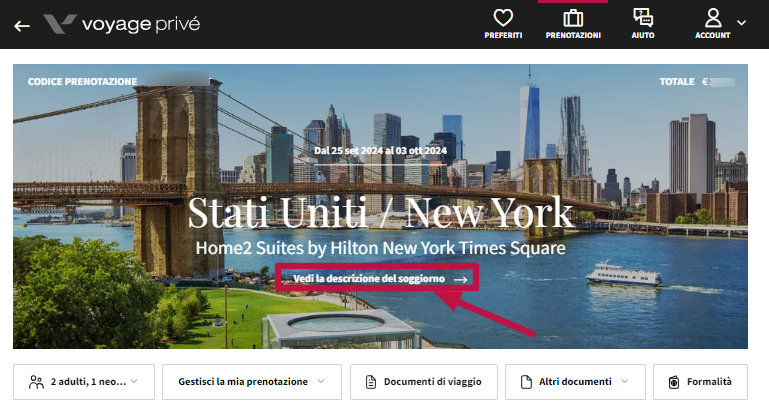The height and width of the screenshot is (416, 769).
Task: Expand Altri documenti dropdown
Action: [x=575, y=382]
